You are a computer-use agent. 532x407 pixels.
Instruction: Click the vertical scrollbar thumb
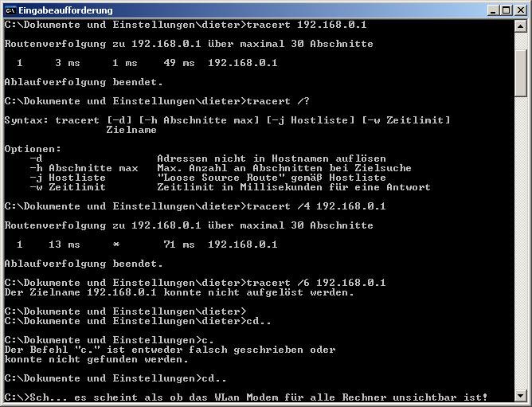(521, 73)
